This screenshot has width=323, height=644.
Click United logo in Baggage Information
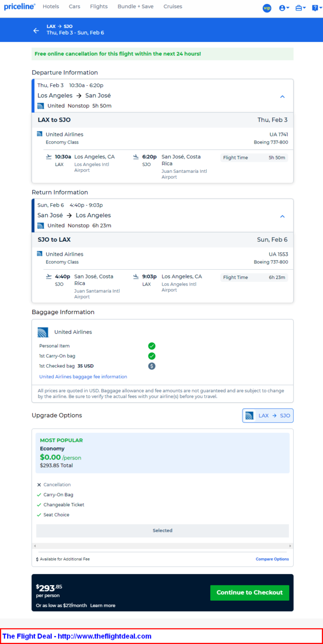click(x=43, y=332)
